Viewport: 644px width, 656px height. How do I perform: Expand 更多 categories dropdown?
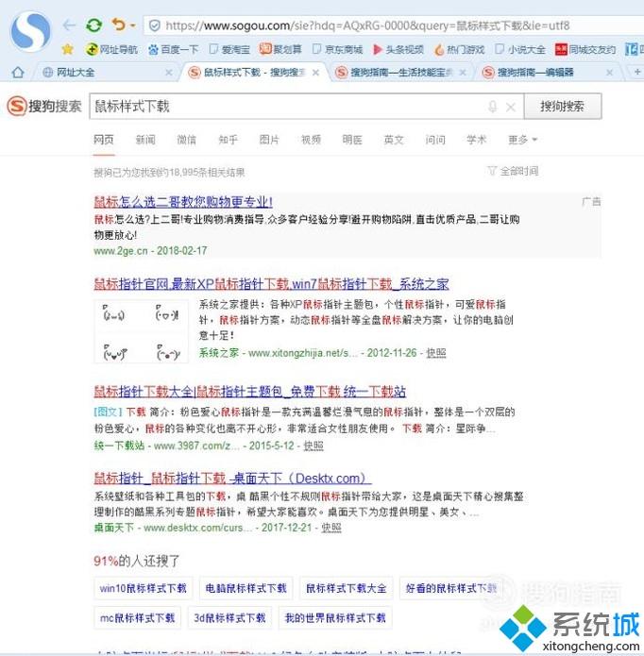[522, 140]
